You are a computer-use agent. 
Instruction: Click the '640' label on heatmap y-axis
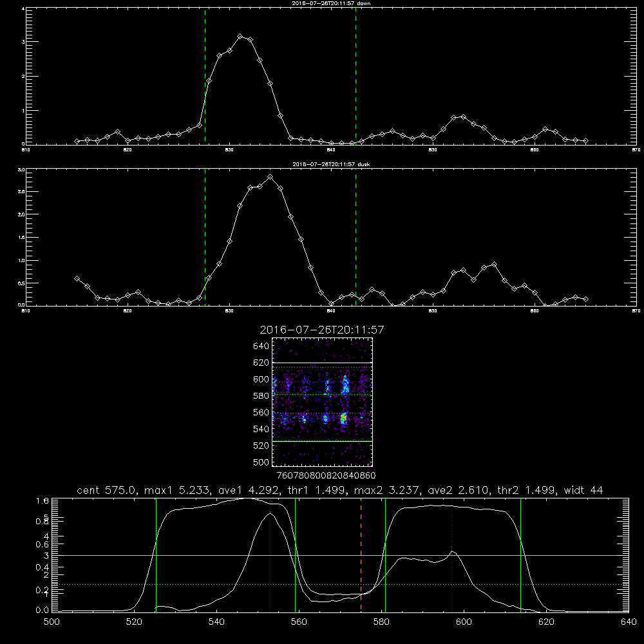pos(261,346)
